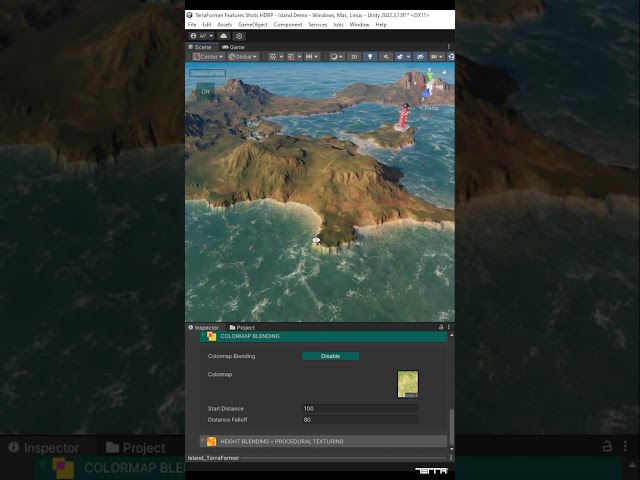The image size is (640, 480).
Task: Switch to the Scene tab
Action: click(200, 47)
